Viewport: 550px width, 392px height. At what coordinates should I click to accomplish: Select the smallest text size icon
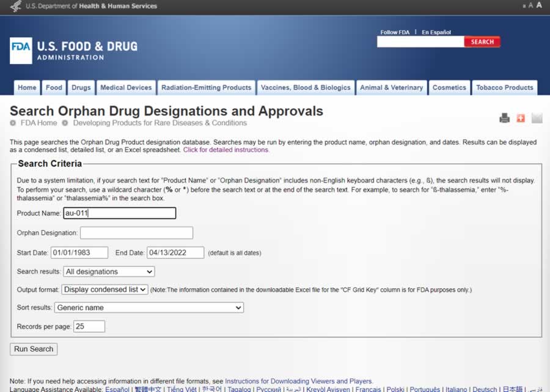click(x=524, y=6)
